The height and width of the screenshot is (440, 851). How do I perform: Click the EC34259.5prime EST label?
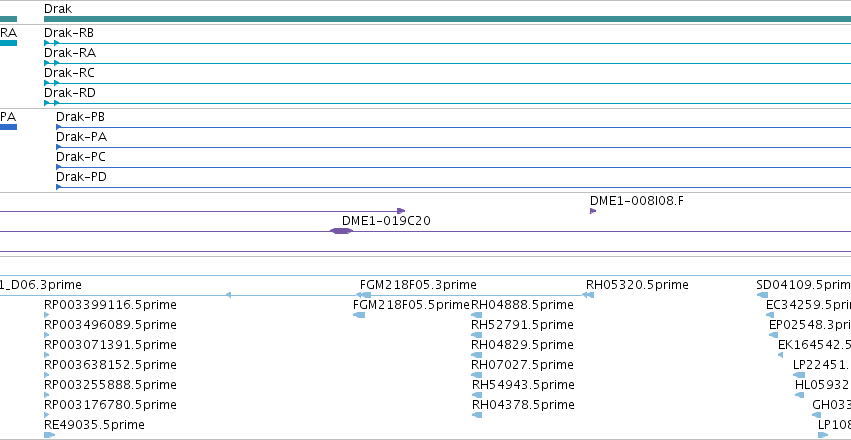[808, 305]
